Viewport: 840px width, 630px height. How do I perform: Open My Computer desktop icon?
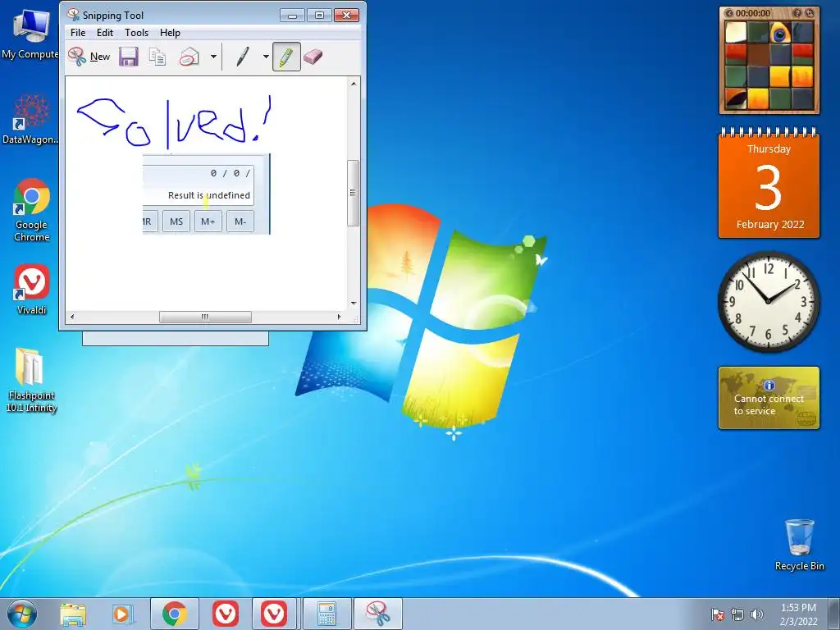tap(30, 33)
